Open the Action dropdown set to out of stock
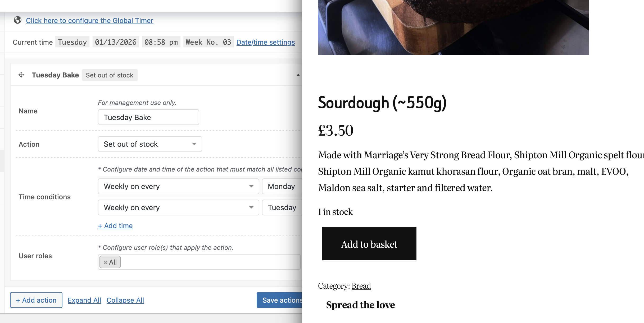This screenshot has height=323, width=644. click(150, 144)
